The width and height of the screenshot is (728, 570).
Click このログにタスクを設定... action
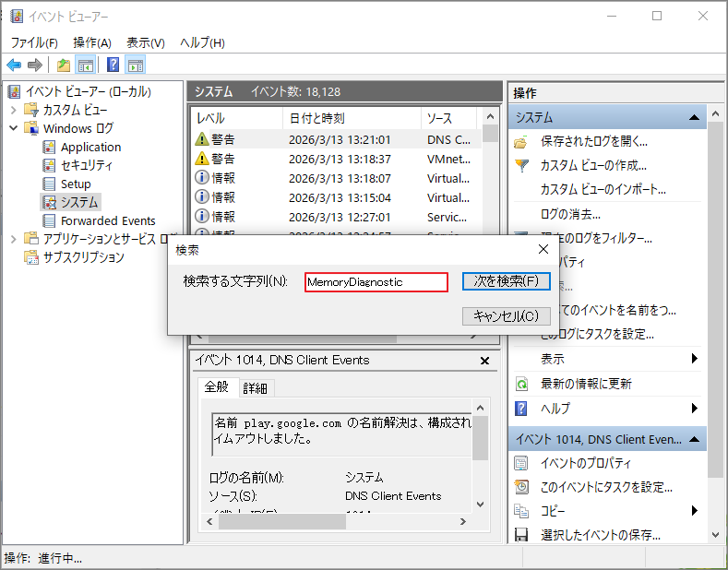pos(598,334)
